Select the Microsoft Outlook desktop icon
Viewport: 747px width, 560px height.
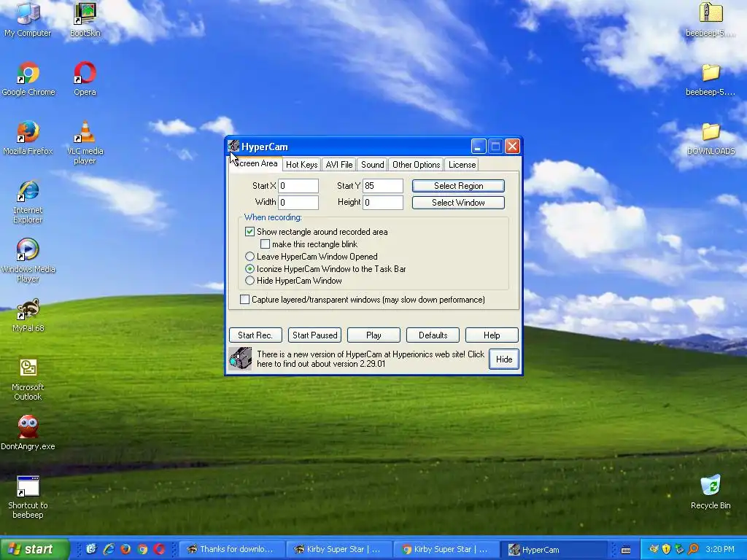(28, 379)
